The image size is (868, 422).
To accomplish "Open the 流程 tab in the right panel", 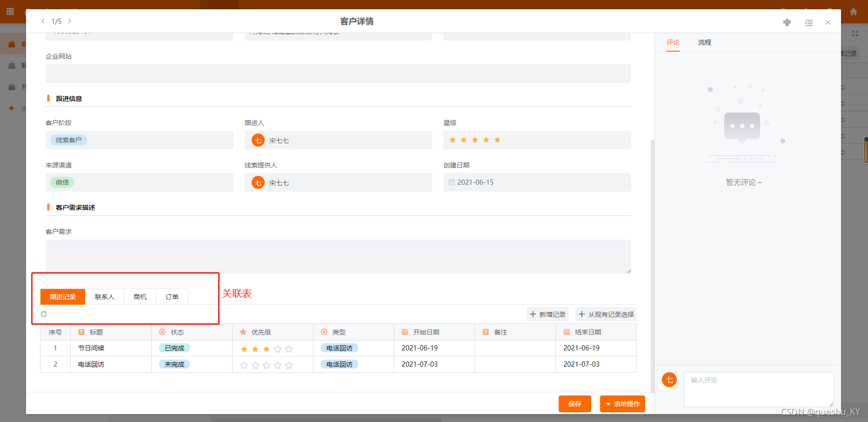I will coord(704,42).
